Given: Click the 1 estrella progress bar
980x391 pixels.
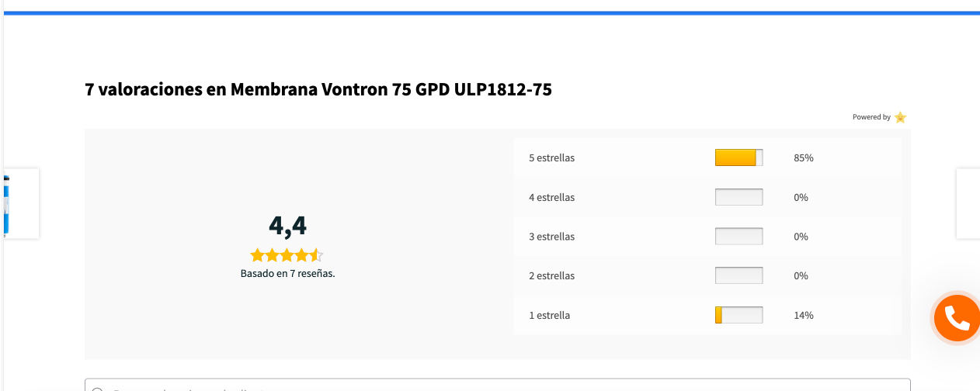Looking at the screenshot, I should pos(739,315).
